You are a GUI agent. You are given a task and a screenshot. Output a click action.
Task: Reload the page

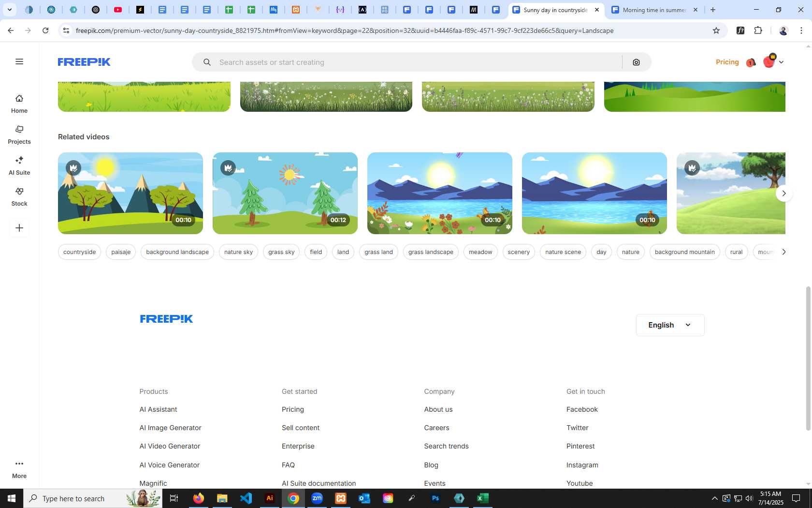click(x=45, y=30)
